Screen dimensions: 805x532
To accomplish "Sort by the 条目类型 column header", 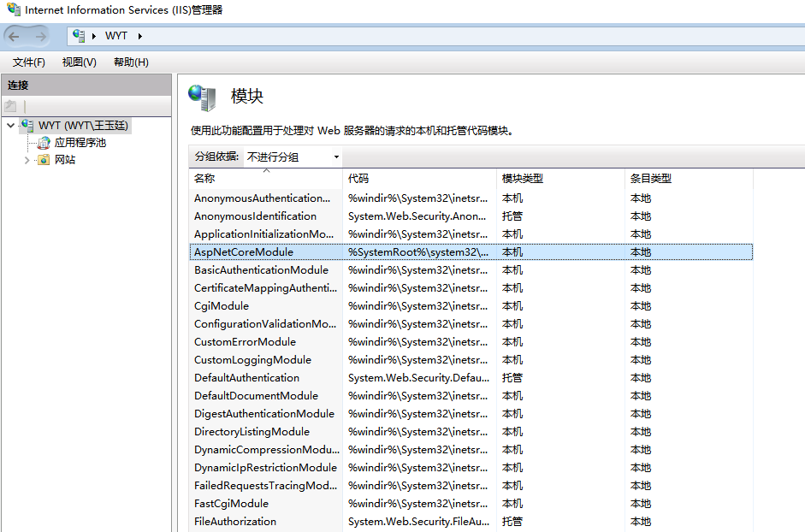I will 689,179.
